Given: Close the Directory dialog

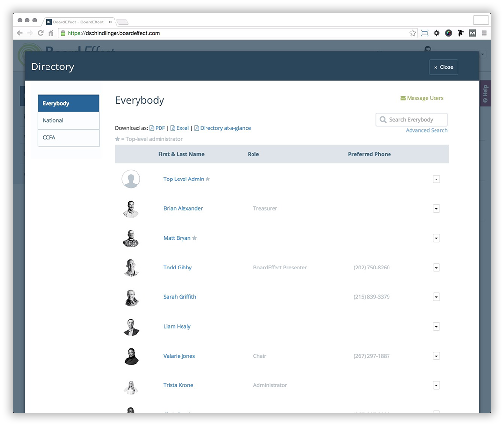Looking at the screenshot, I should tap(443, 67).
